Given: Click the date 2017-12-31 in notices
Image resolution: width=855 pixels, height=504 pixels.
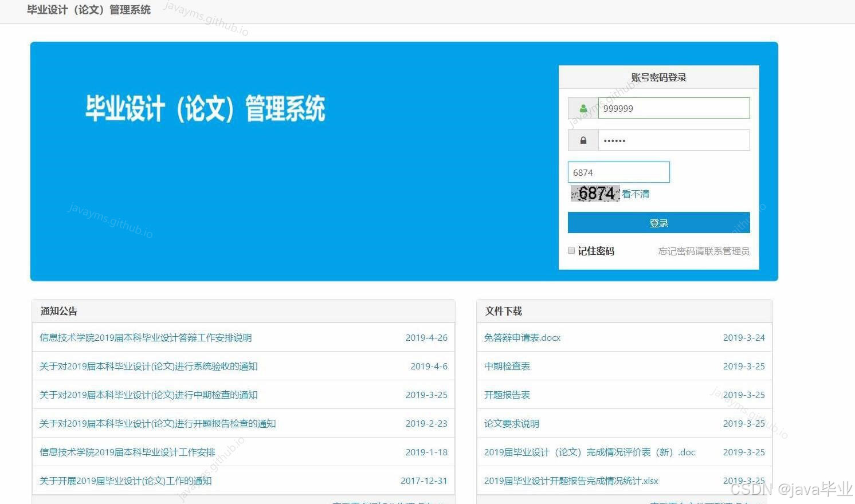Looking at the screenshot, I should click(x=424, y=481).
